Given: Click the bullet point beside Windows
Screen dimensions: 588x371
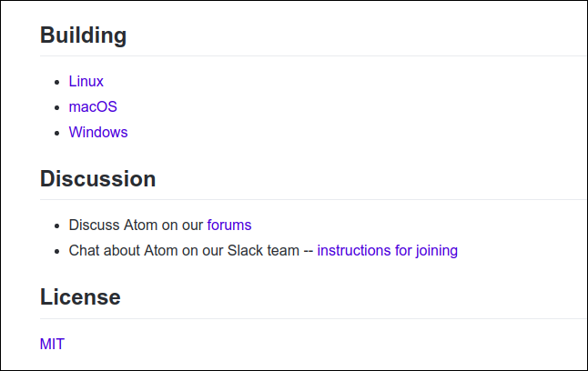Looking at the screenshot, I should tap(57, 133).
